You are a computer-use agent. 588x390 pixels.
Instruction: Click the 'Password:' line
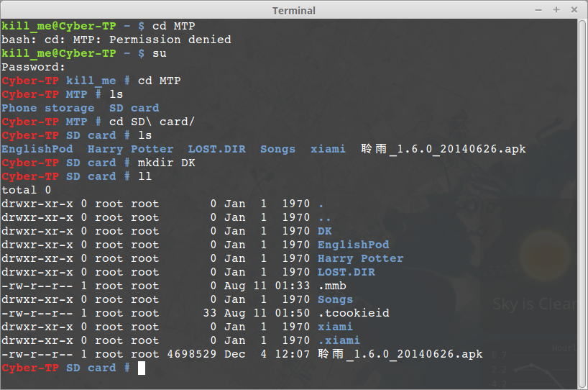[33, 67]
